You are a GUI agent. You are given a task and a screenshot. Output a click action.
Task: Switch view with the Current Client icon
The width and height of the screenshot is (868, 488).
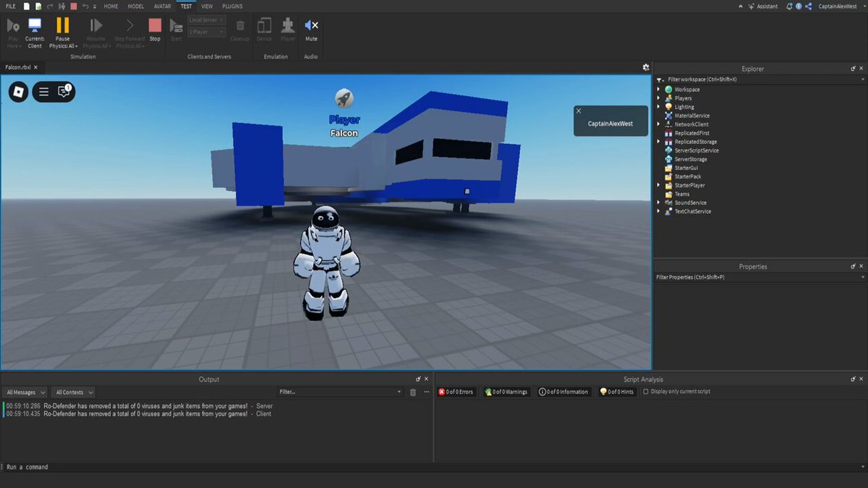(x=35, y=33)
